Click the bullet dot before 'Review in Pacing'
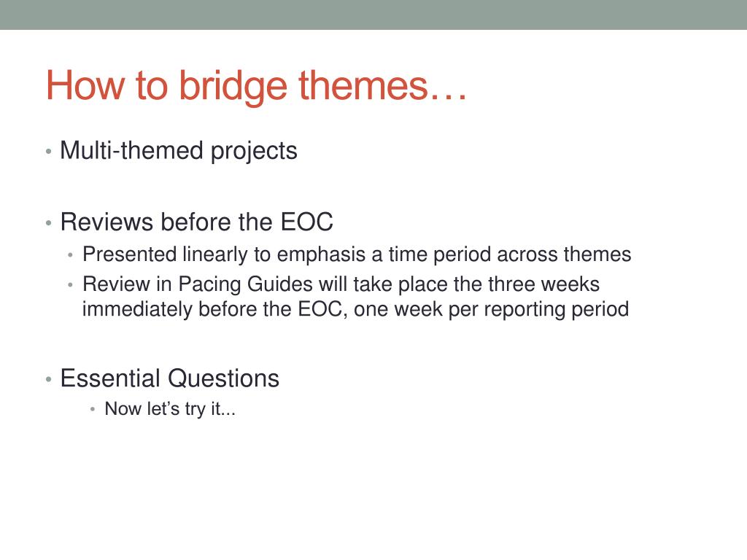This screenshot has width=747, height=560. pyautogui.click(x=71, y=285)
